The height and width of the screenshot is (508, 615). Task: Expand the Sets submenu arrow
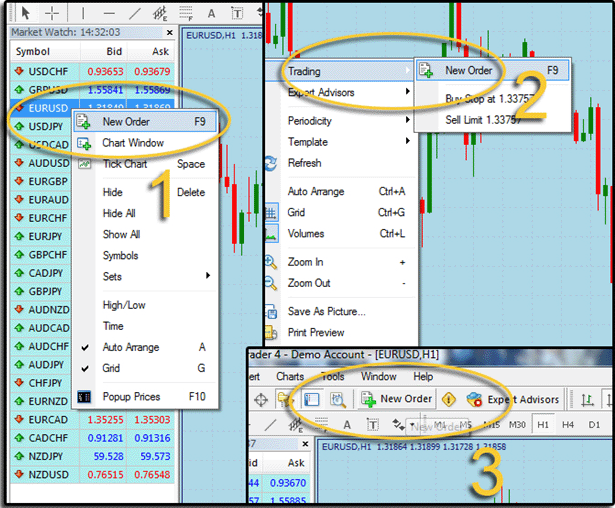tap(208, 276)
